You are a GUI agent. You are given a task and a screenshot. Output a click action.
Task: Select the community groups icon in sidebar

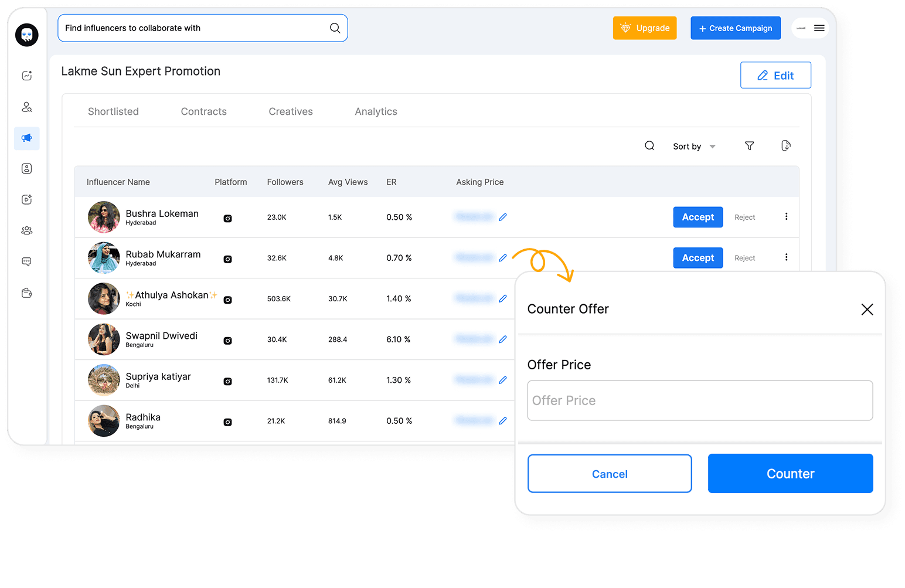point(26,230)
